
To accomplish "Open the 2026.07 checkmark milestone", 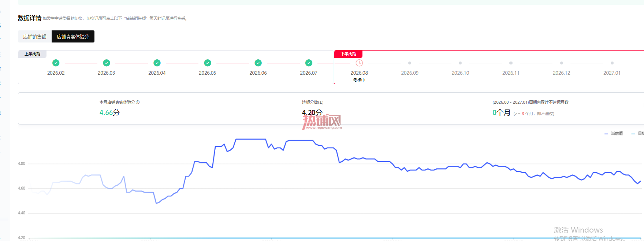I will pyautogui.click(x=309, y=63).
